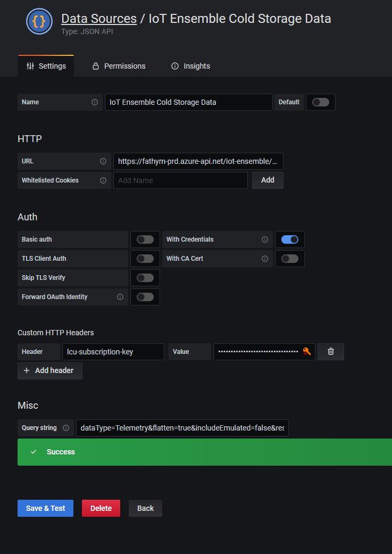Screen dimensions: 392x554
Task: Click info icon next to With CA Cert
Action: coord(265,259)
